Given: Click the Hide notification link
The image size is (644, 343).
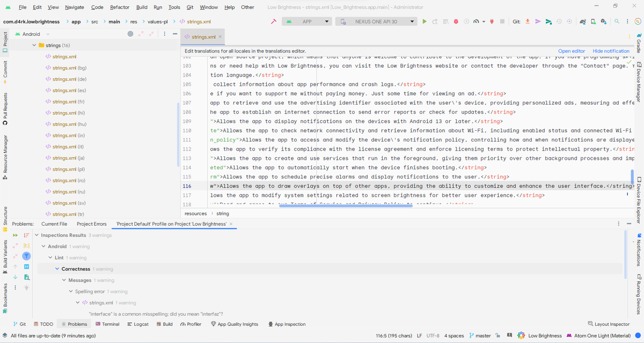Looking at the screenshot, I should click(611, 51).
